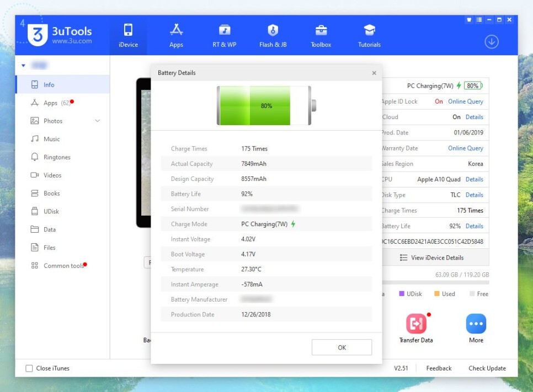Image resolution: width=533 pixels, height=392 pixels.
Task: Click the 27.30°C temperature value
Action: pyautogui.click(x=251, y=269)
